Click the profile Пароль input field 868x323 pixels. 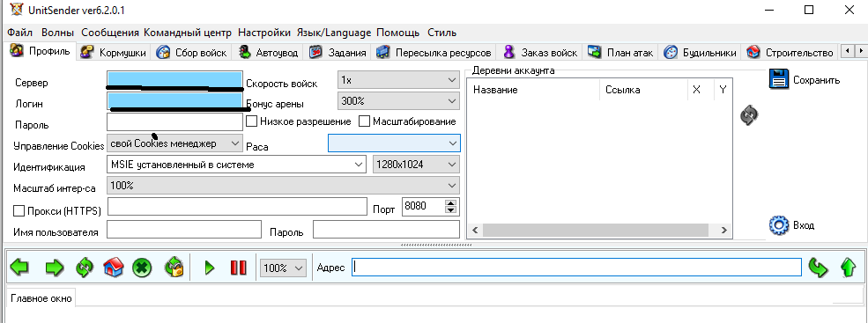(174, 121)
